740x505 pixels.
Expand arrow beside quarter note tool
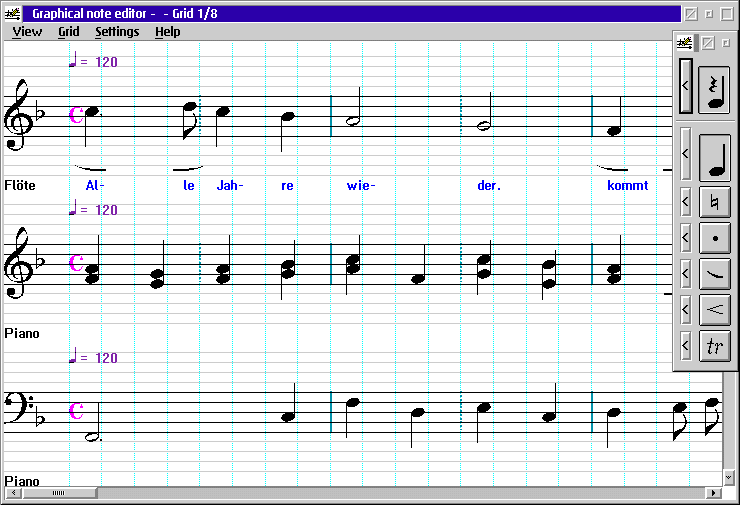[686, 154]
